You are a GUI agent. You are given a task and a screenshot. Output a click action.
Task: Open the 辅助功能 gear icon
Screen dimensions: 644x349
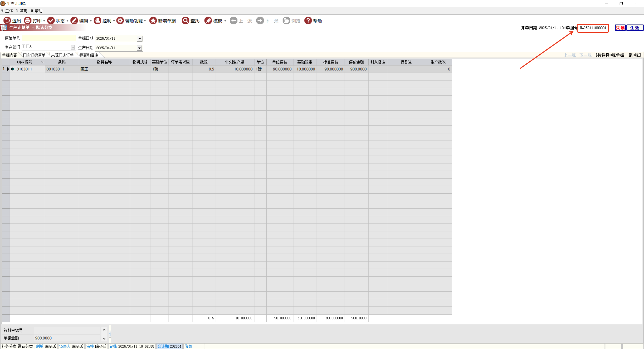120,21
